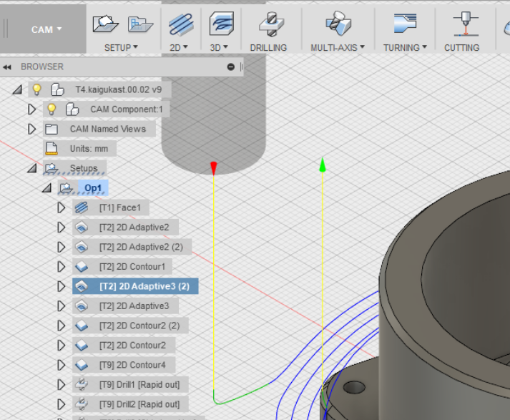Select [T2] 2D Adaptive3 (2) operation
Screen dimensions: 510x420
coord(144,286)
